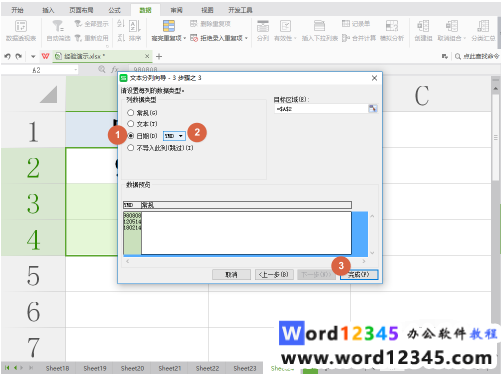Close the xlsx document tab
This screenshot has height=374, width=502.
(147, 56)
